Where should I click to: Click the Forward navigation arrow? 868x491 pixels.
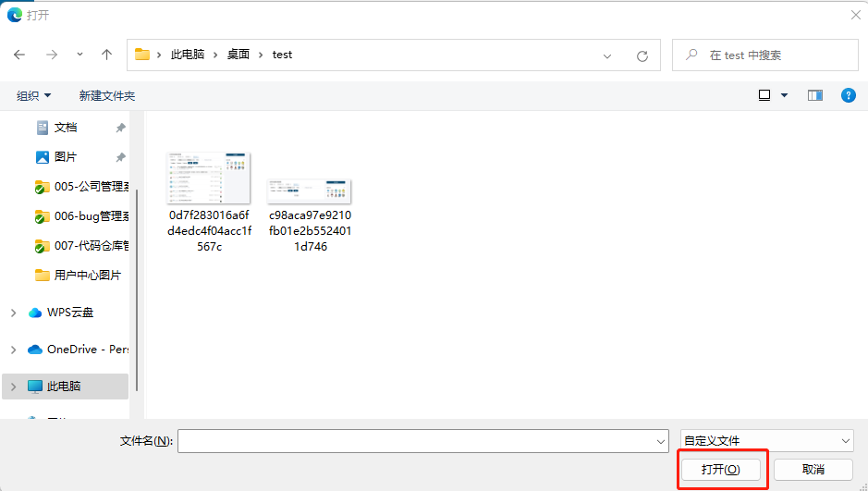tap(52, 55)
